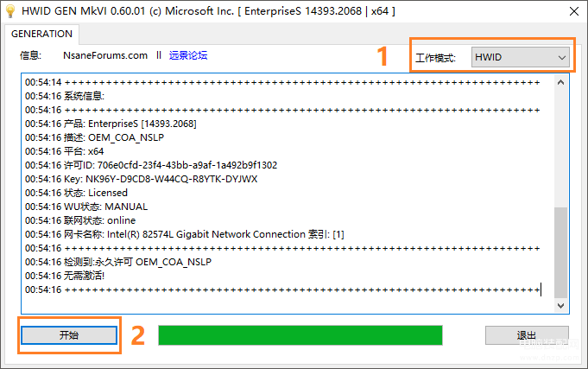Viewport: 588px width, 369px height.
Task: Click the 许可ID line in the log
Action: pos(151,165)
